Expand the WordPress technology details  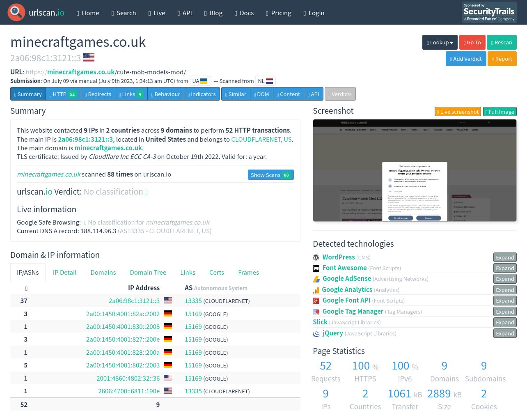[x=505, y=257]
